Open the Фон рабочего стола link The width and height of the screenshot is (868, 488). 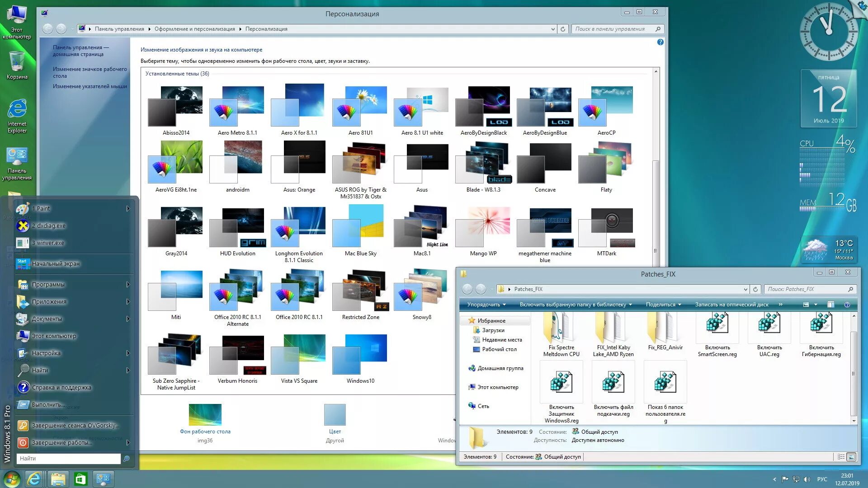(x=205, y=431)
